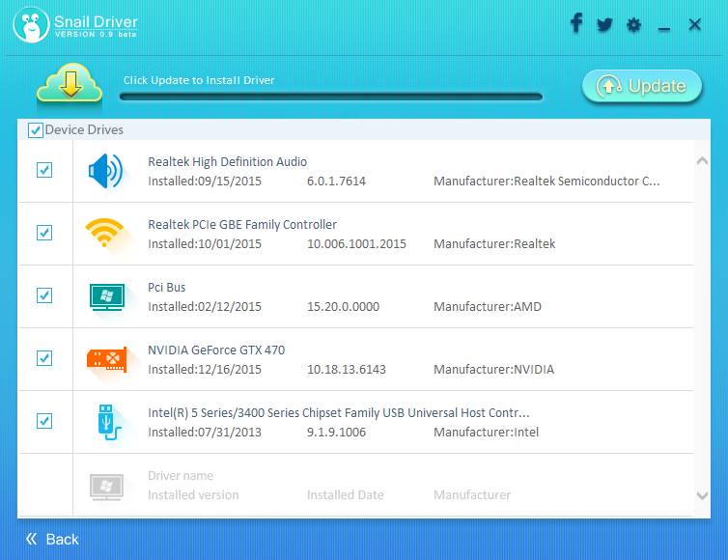The image size is (728, 560).
Task: Click the Intel USB chipset icon
Action: (x=105, y=422)
